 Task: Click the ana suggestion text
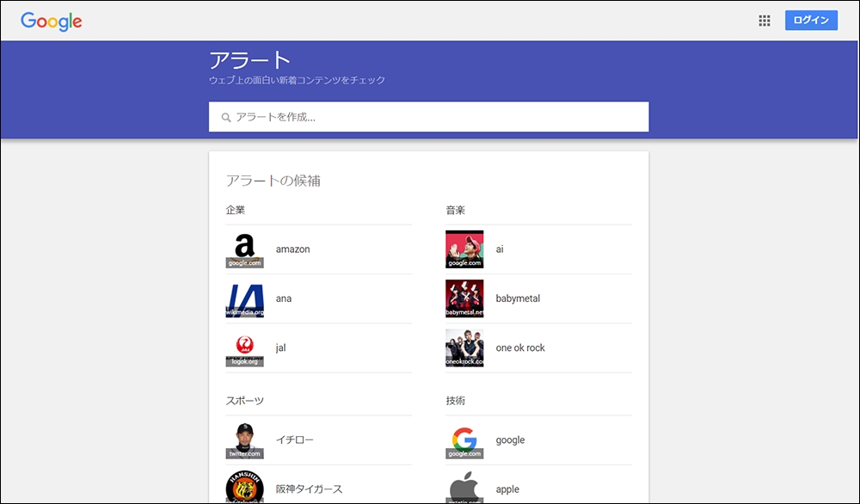[x=284, y=298]
